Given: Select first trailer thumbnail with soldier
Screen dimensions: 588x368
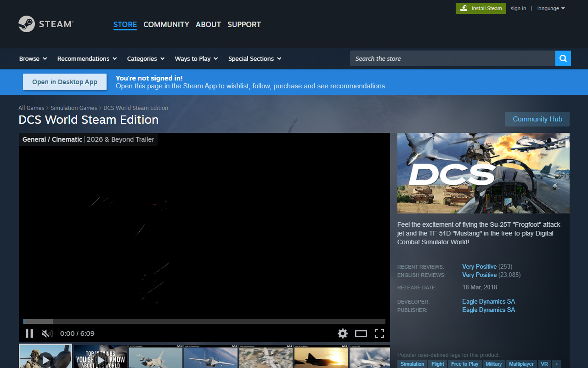Looking at the screenshot, I should coord(45,356).
